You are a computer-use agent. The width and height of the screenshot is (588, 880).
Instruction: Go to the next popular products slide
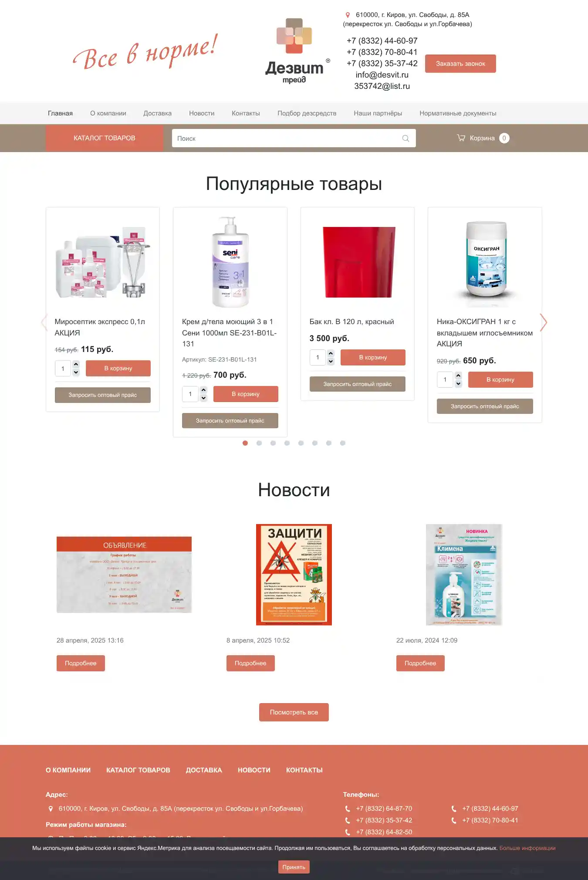point(543,322)
